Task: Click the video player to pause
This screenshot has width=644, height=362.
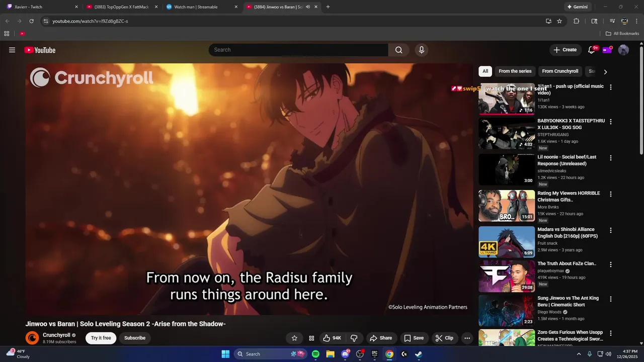Action: [x=250, y=189]
